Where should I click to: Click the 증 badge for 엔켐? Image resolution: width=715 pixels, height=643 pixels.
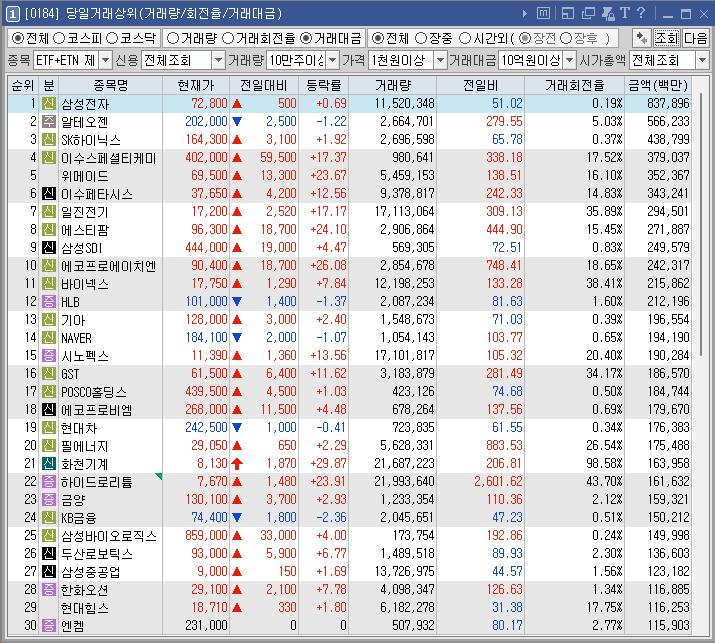[x=49, y=625]
